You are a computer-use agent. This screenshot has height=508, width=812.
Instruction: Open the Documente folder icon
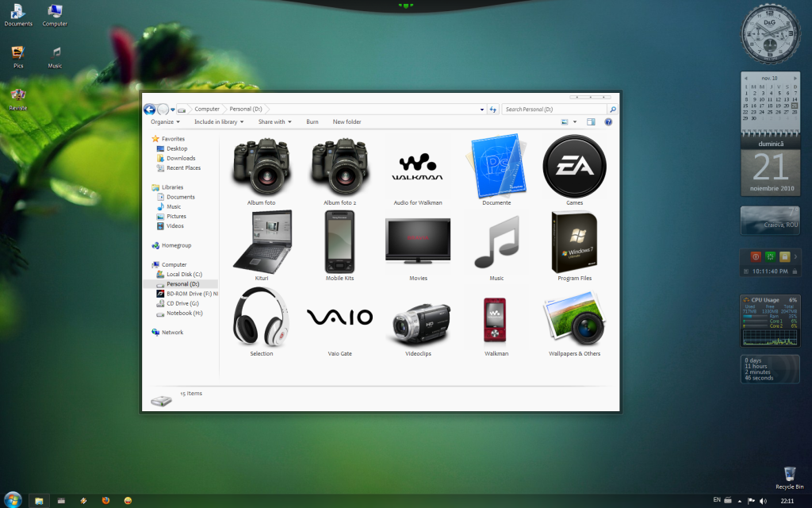tap(496, 167)
